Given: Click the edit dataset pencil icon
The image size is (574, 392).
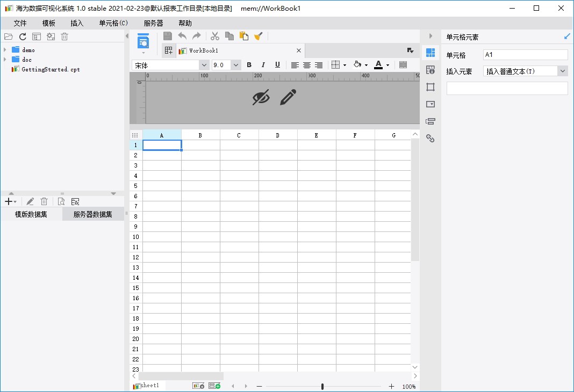Looking at the screenshot, I should 30,201.
